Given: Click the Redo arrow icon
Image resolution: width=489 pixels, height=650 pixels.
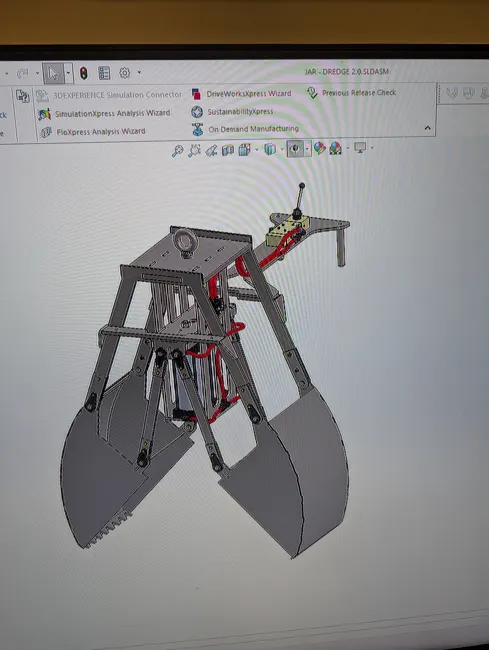Looking at the screenshot, I should tap(22, 73).
